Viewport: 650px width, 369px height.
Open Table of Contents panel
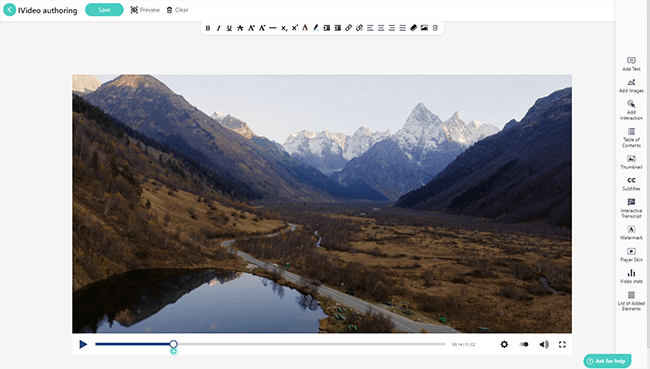click(x=631, y=138)
